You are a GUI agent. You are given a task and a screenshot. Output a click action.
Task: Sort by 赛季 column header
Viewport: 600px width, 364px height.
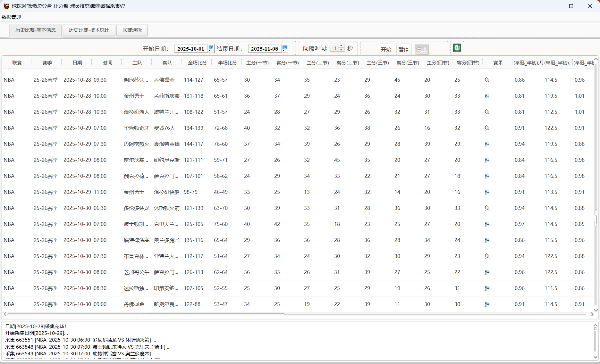pos(47,63)
